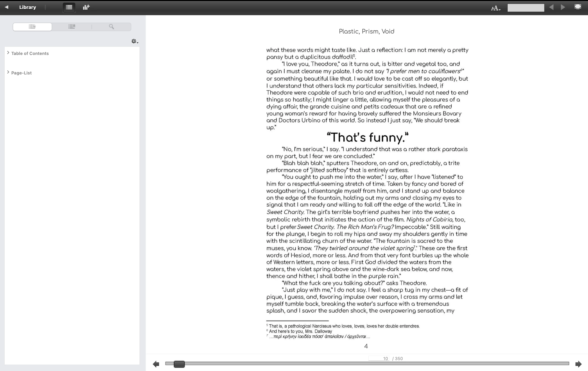Turn to the previous page with left arrow
This screenshot has width=588, height=371.
pos(156,364)
